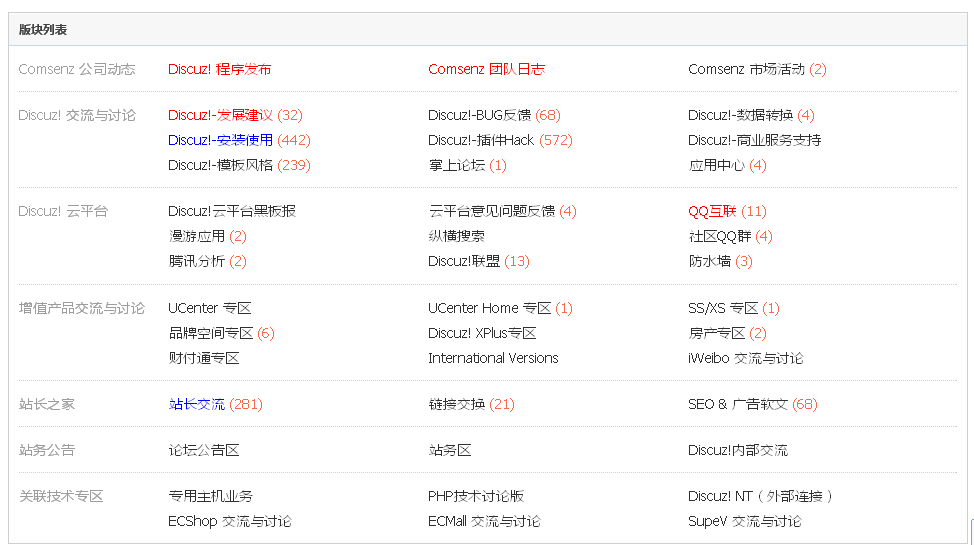
Task: Open Discuz!-数据转换 forum
Action: point(740,115)
